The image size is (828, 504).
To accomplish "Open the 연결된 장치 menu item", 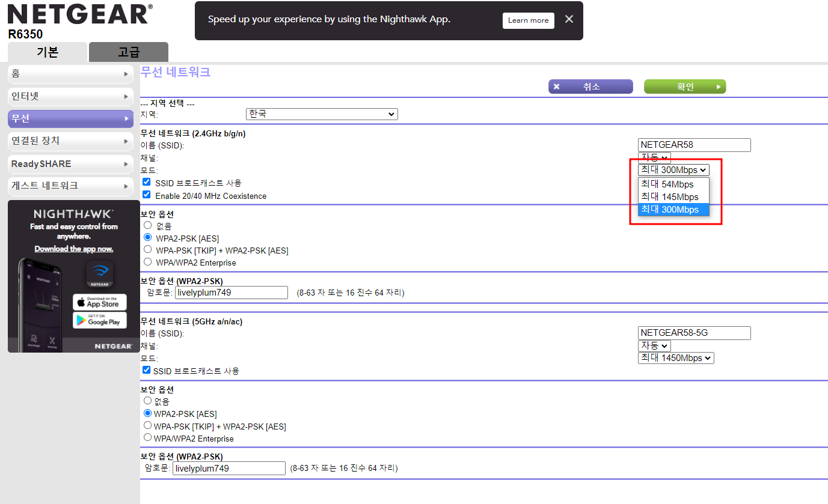I will [x=70, y=141].
